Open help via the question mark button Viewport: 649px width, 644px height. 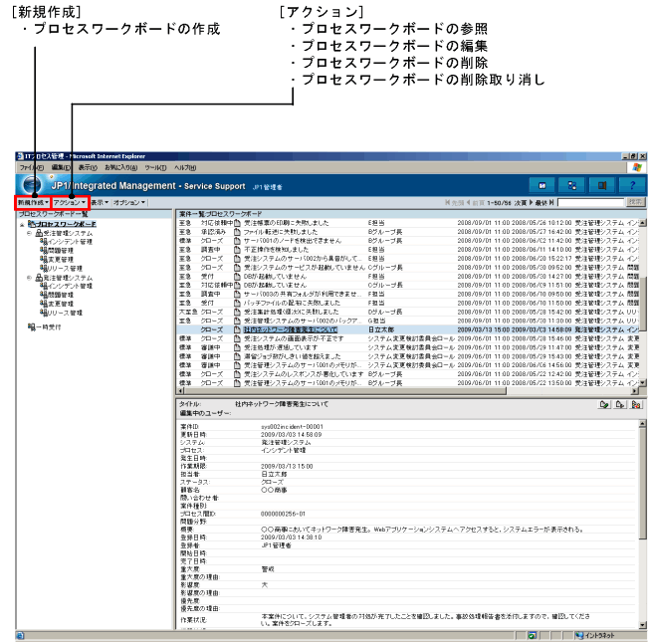coord(632,186)
